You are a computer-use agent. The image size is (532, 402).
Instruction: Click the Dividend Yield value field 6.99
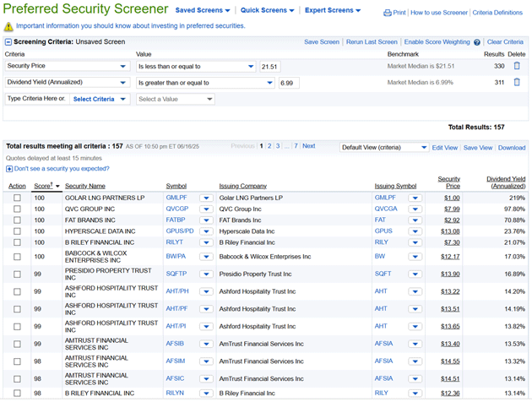point(289,83)
